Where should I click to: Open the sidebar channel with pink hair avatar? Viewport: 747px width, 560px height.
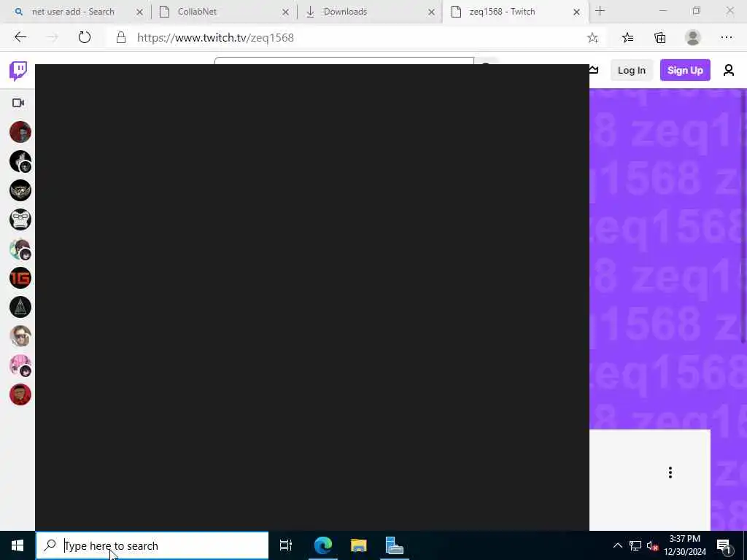point(20,365)
